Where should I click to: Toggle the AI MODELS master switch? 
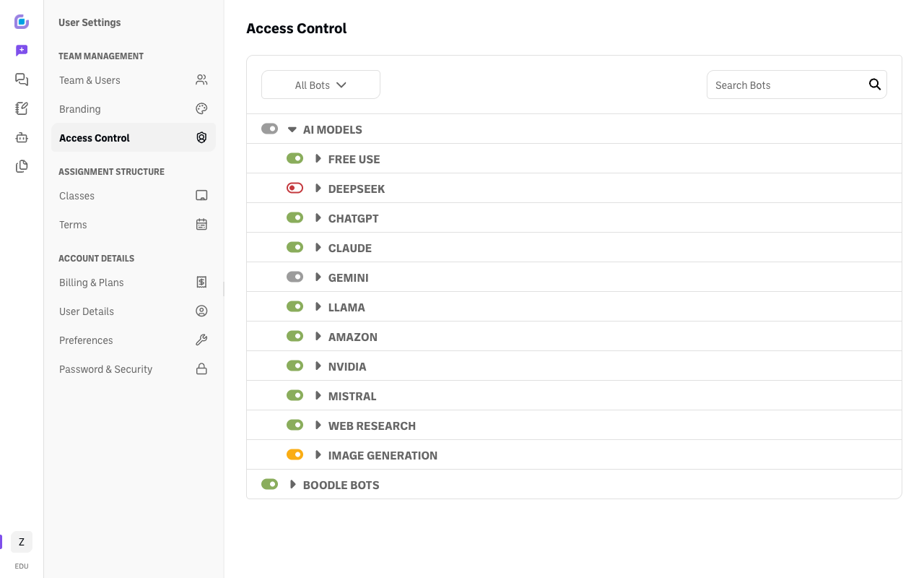click(270, 129)
